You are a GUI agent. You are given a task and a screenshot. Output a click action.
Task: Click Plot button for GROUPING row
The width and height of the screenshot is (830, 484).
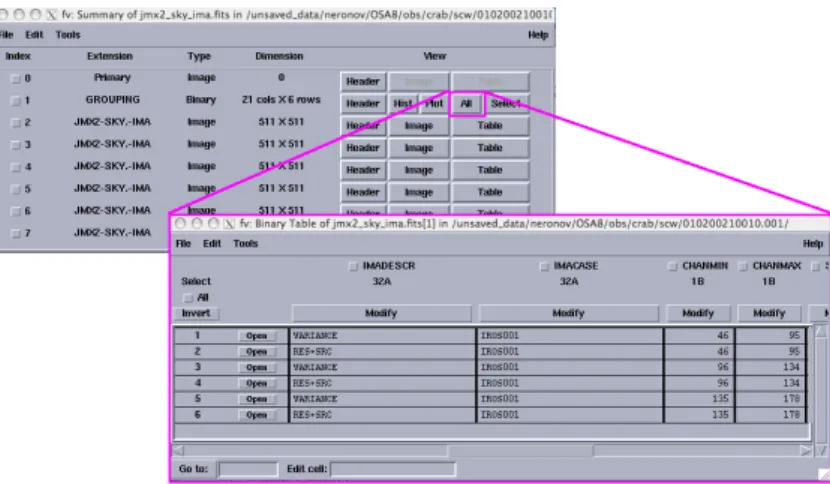434,104
